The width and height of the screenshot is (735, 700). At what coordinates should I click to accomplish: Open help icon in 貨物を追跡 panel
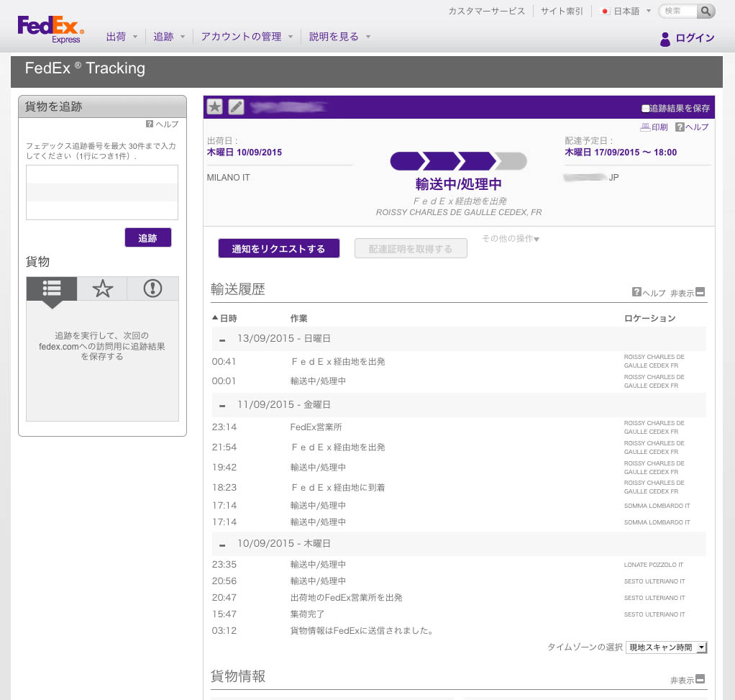tap(150, 124)
